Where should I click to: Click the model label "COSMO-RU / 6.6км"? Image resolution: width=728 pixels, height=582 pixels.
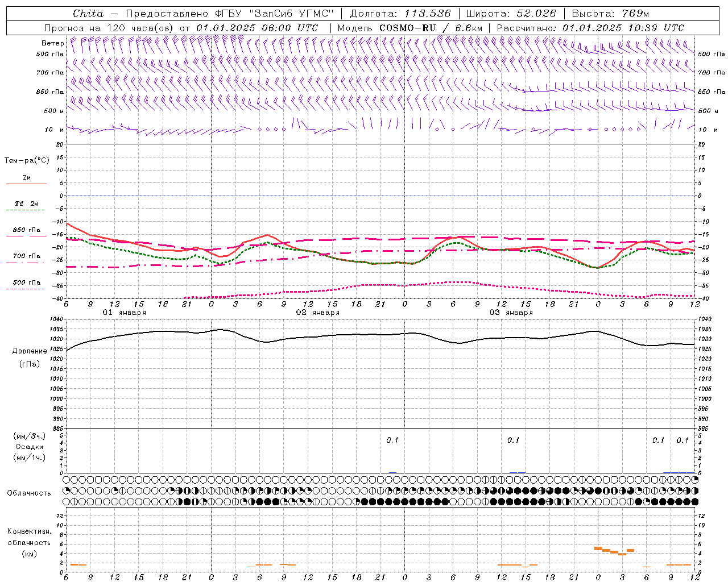coord(431,28)
